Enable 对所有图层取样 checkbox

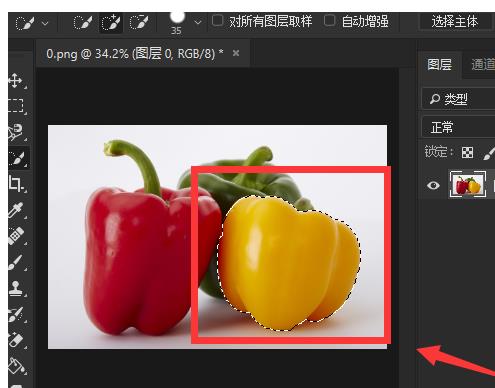click(217, 21)
